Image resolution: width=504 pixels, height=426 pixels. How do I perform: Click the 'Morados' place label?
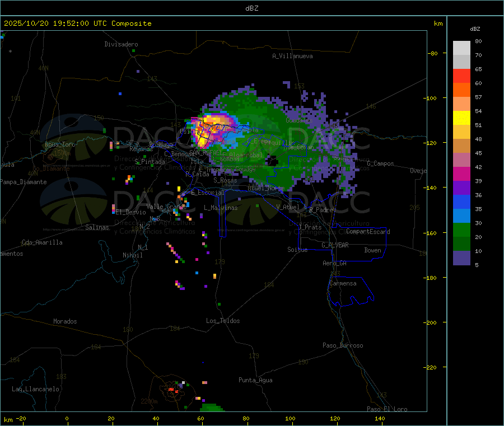tap(65, 321)
